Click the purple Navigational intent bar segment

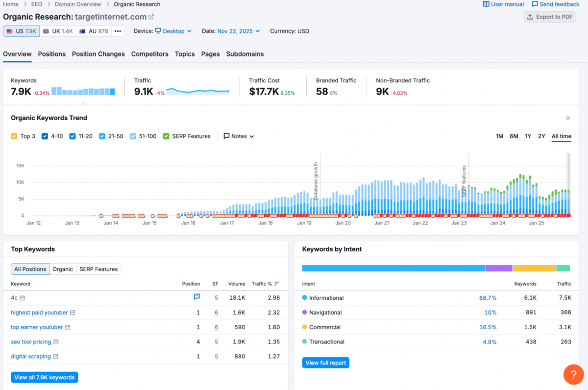tap(499, 268)
